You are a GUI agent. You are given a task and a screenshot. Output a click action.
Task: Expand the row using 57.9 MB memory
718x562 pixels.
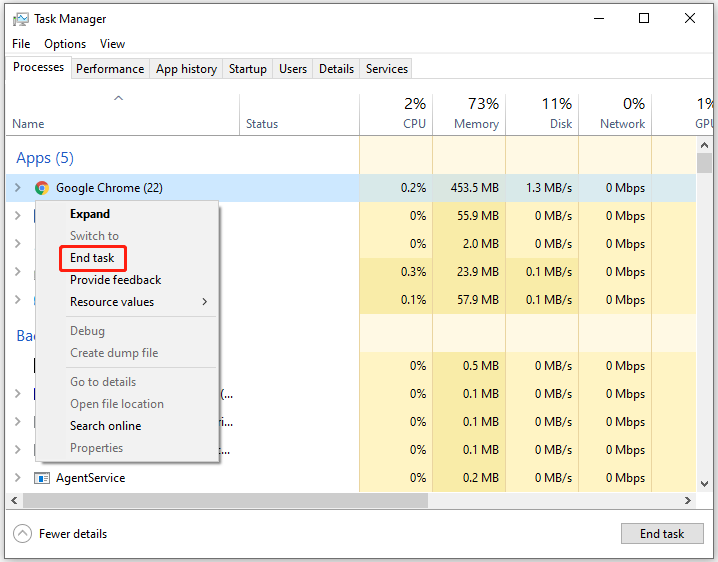pos(18,300)
